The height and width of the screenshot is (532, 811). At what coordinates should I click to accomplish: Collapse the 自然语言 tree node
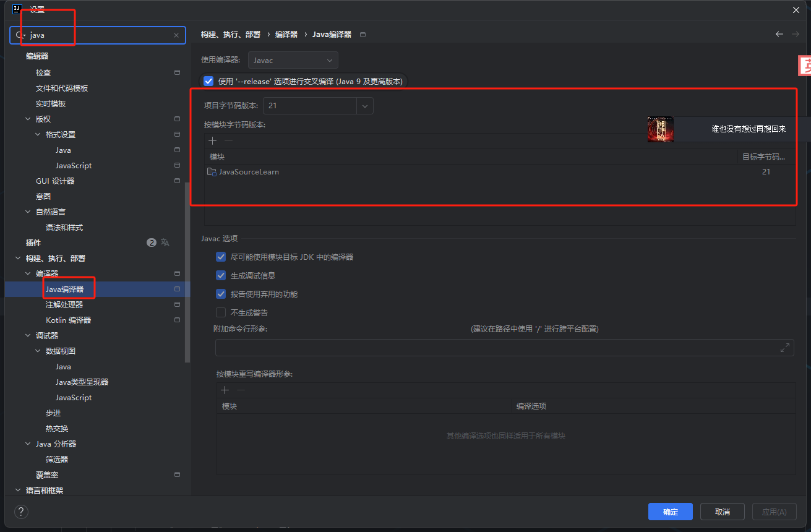(x=28, y=212)
